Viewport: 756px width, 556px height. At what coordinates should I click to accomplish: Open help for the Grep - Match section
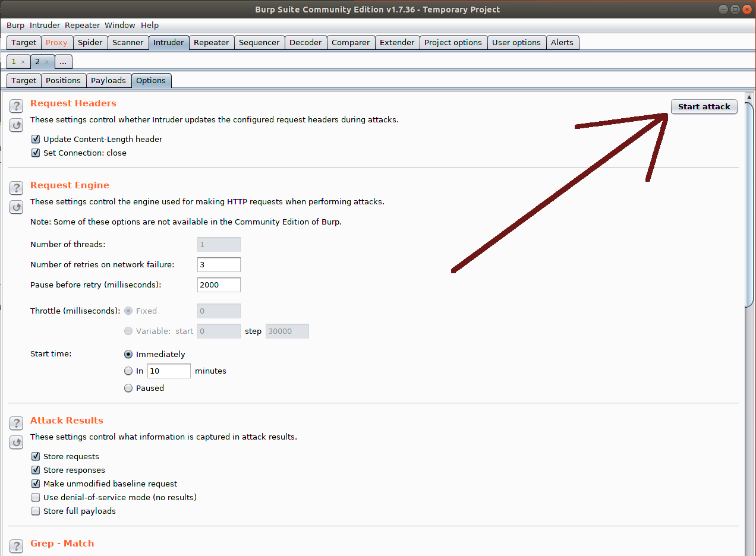coord(17,546)
